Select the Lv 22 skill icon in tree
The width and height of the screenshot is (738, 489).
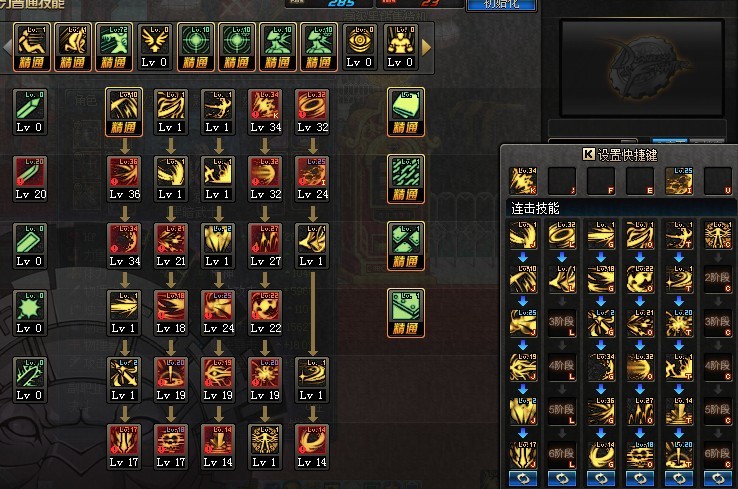pos(265,313)
